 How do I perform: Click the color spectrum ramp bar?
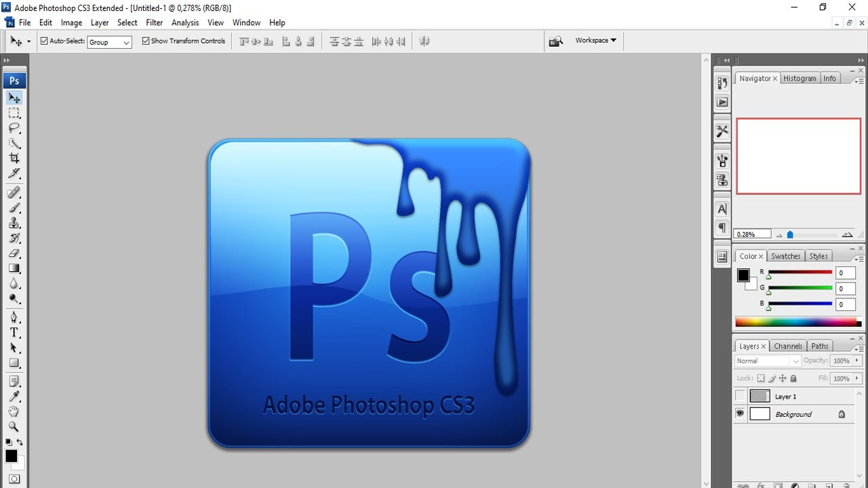tap(798, 323)
